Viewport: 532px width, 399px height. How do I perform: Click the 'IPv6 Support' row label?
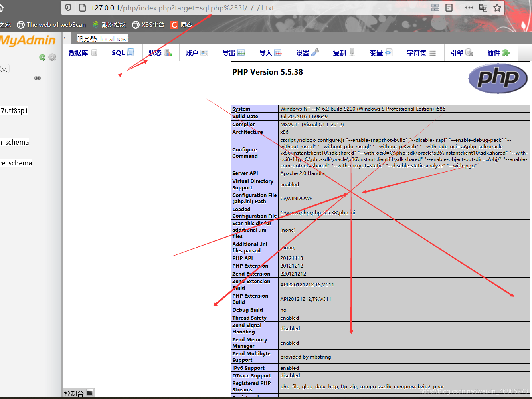[x=248, y=368]
